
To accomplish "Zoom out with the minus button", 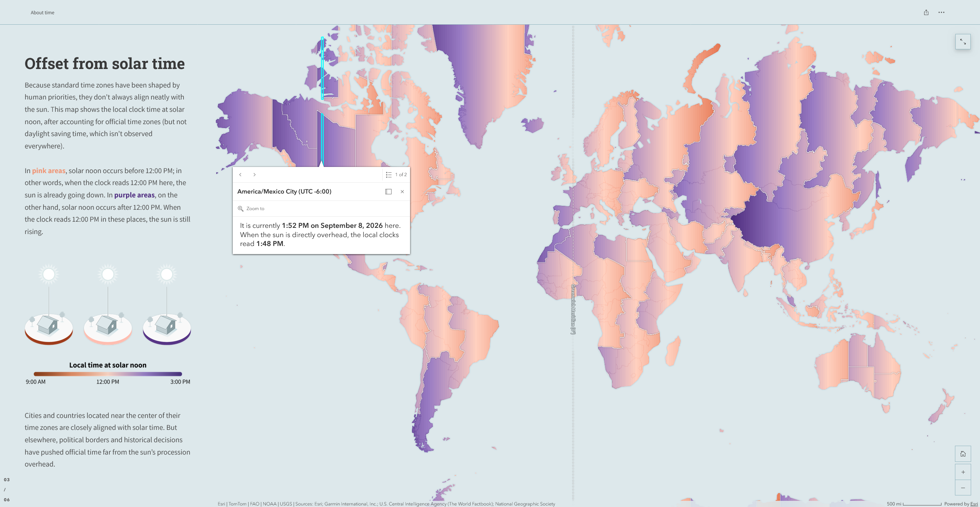I will tap(963, 488).
